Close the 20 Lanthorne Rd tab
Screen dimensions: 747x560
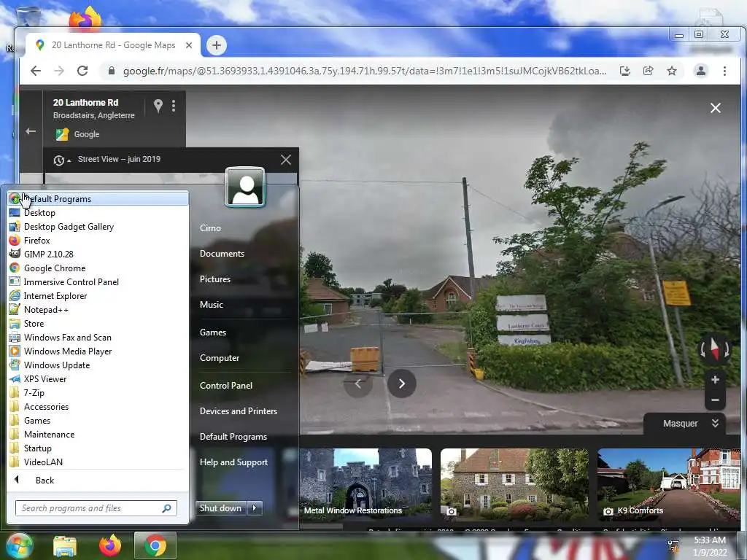189,45
